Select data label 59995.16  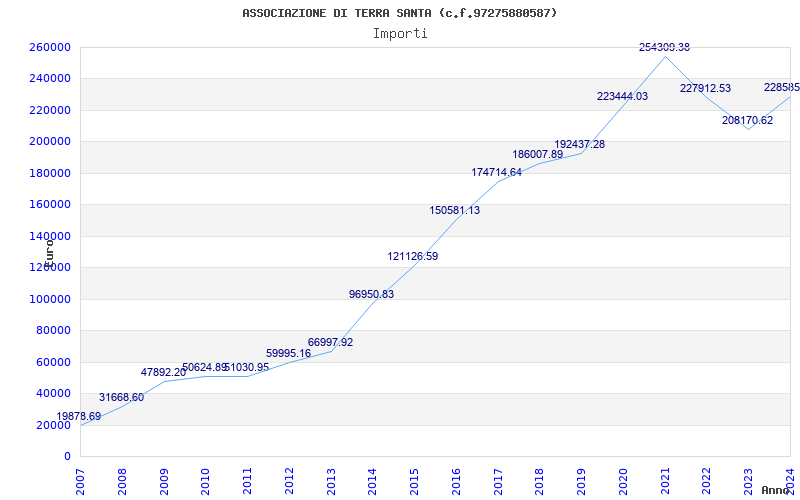coord(288,353)
